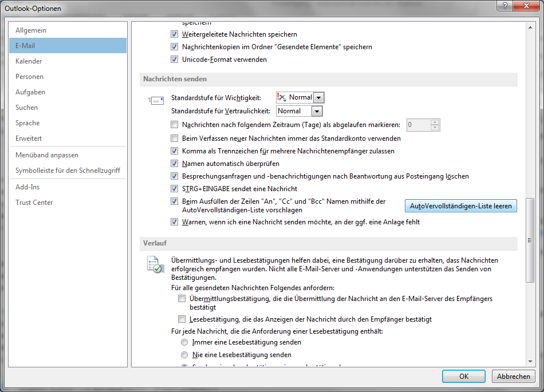Click Abbrechen to cancel
This screenshot has height=392, width=544.
pyautogui.click(x=513, y=377)
